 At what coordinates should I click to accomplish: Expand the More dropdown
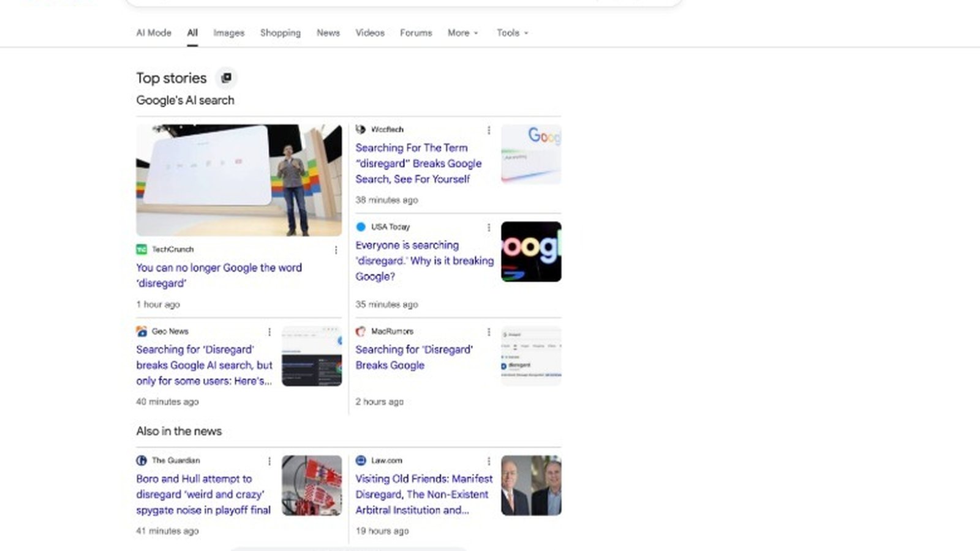pyautogui.click(x=462, y=33)
